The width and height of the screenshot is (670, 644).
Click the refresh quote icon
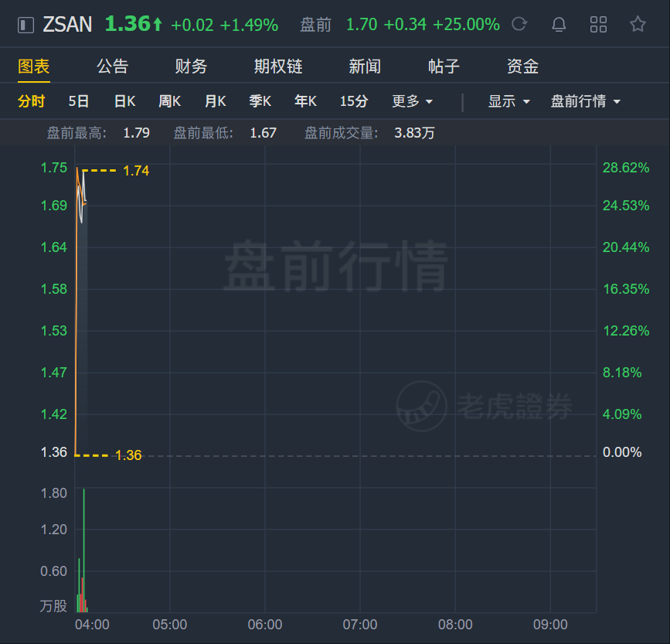point(519,24)
